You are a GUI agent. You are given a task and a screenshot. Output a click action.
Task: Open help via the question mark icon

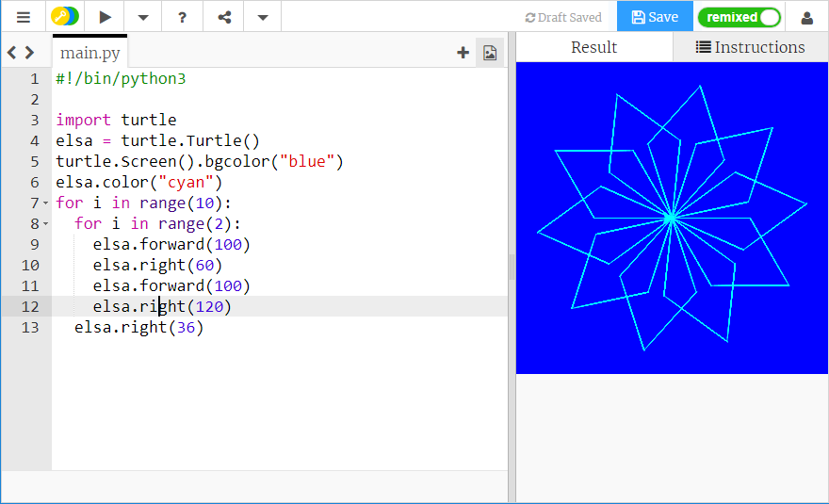[x=183, y=17]
